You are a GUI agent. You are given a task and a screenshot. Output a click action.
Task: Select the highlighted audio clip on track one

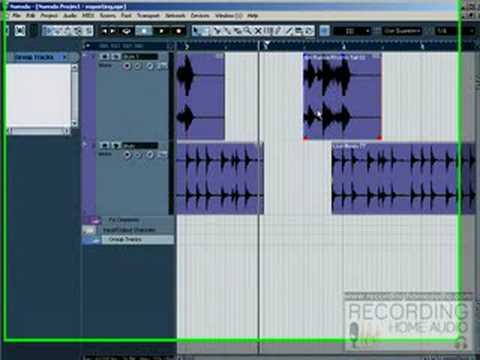point(342,97)
